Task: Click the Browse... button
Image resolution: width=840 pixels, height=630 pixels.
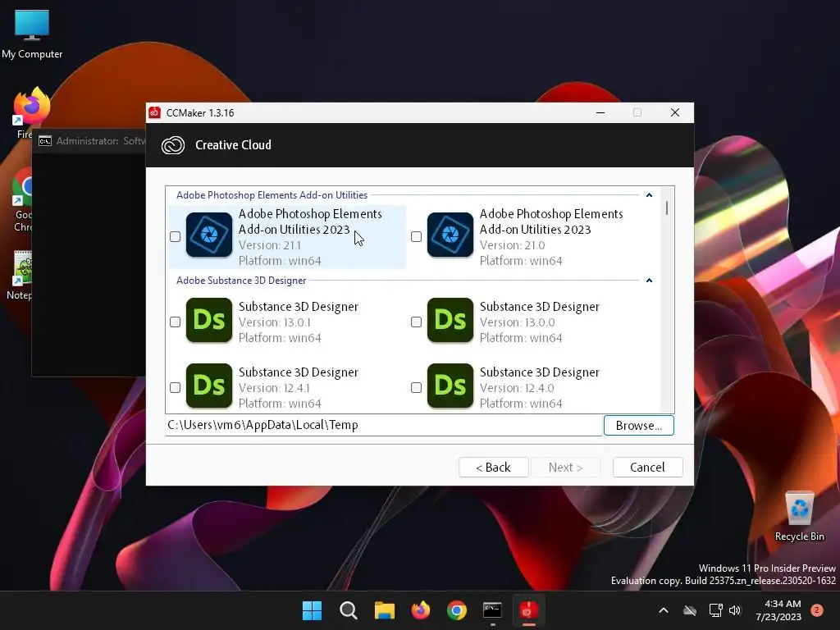Action: (x=638, y=426)
